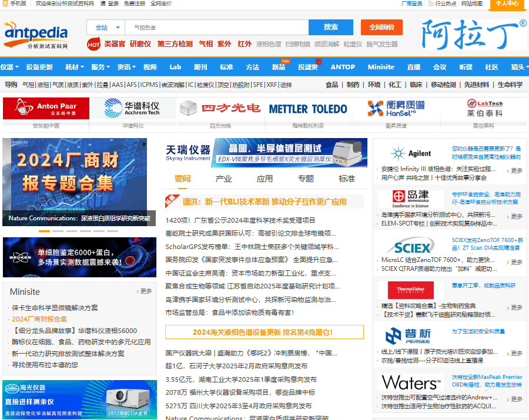Expand the 耗材 nav dropdown
This screenshot has height=420, width=529.
75,67
